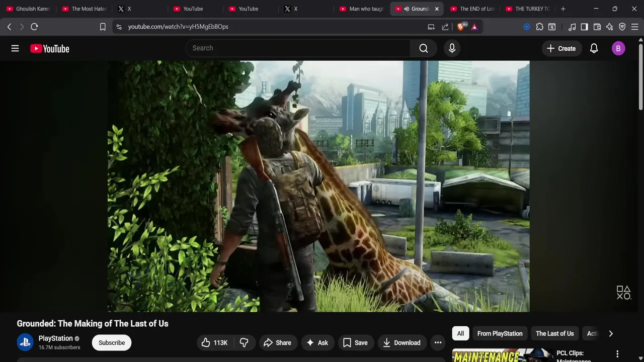The height and width of the screenshot is (362, 644).
Task: Select the 'From PlayStation' filter chip
Action: click(500, 333)
